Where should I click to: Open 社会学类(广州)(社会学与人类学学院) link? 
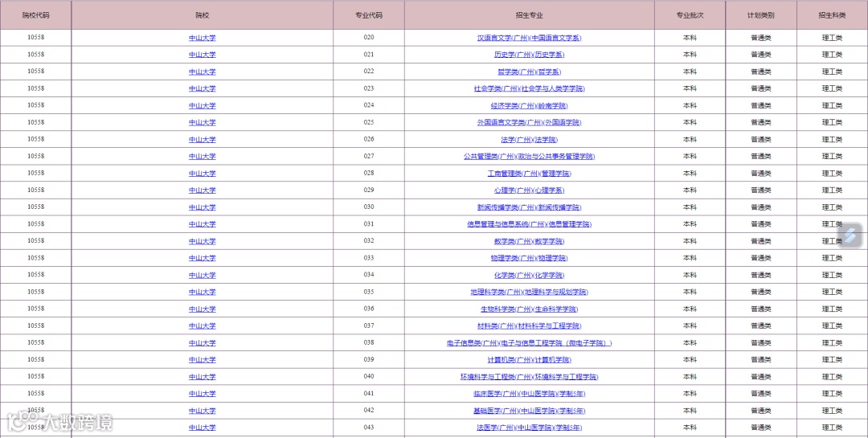(x=529, y=88)
